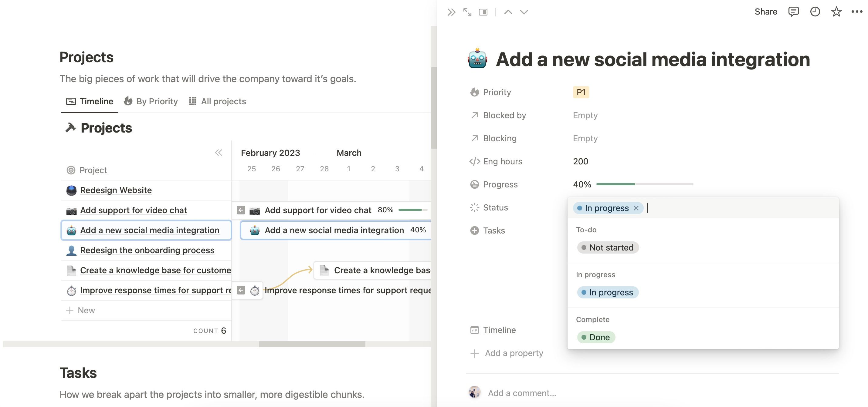Choose the Done status option

click(x=596, y=337)
